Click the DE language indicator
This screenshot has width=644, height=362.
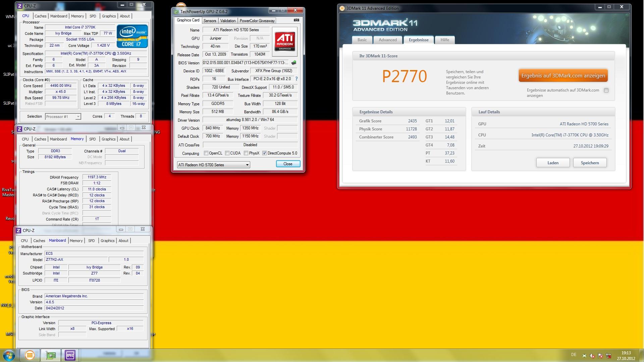coord(574,355)
